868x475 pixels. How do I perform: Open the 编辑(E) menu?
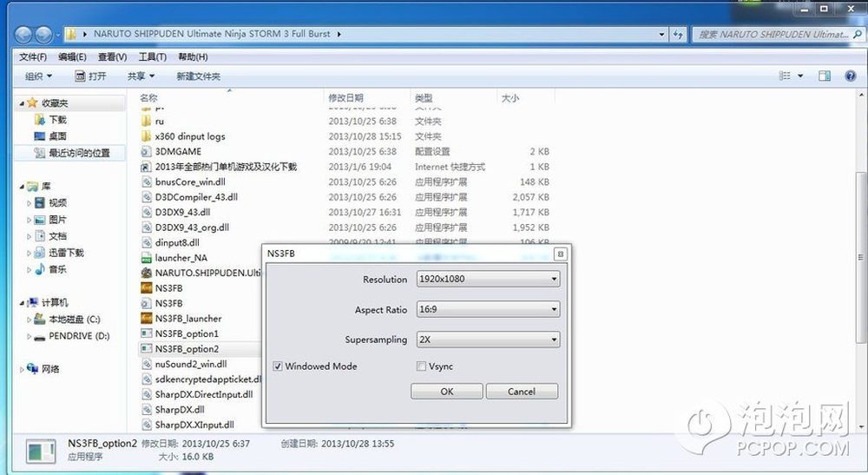point(73,57)
